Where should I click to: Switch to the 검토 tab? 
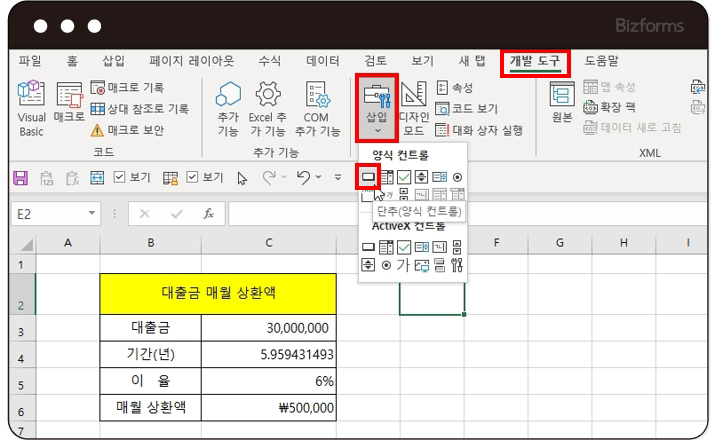coord(375,61)
